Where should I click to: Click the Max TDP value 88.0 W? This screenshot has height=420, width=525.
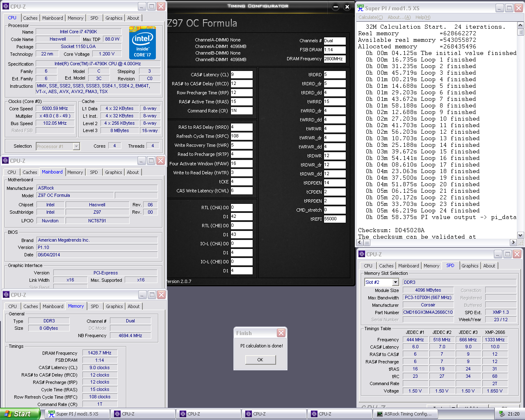click(112, 39)
